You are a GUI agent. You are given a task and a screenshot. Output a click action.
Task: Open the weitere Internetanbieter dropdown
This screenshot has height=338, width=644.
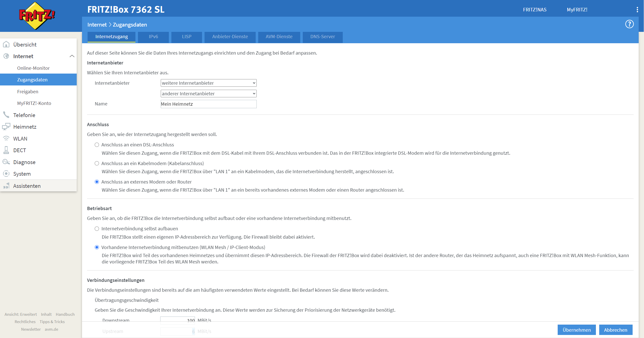(208, 83)
